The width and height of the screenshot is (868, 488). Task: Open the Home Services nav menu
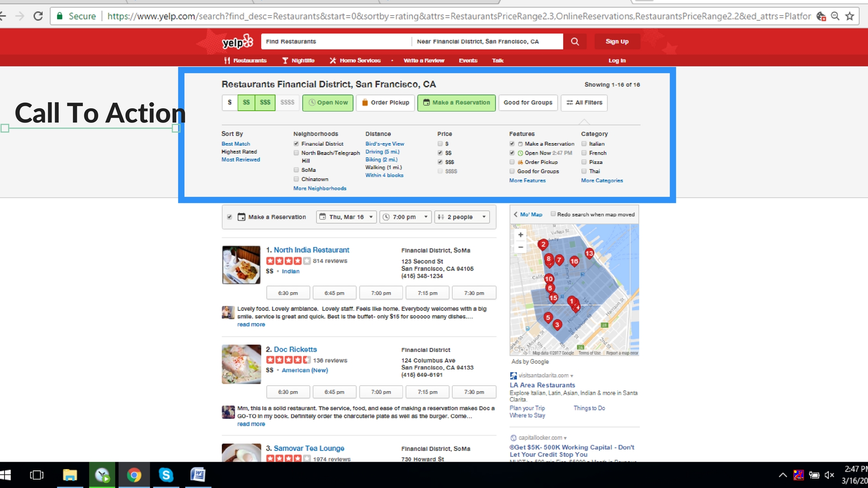coord(355,61)
